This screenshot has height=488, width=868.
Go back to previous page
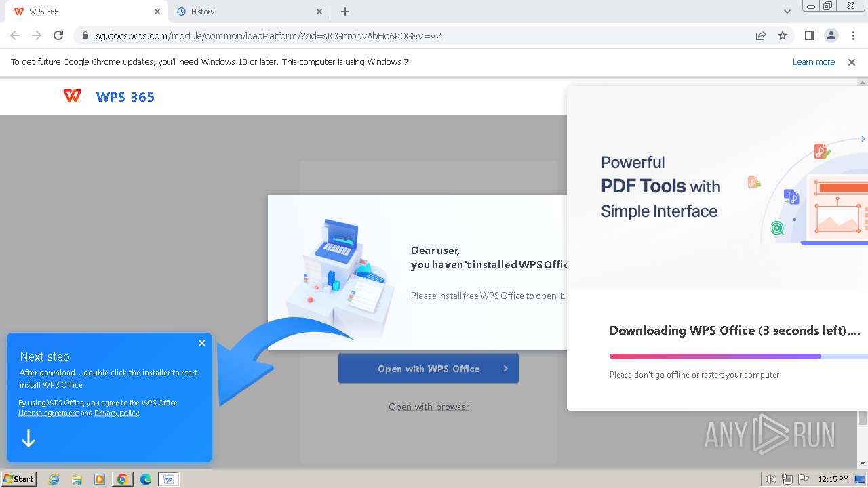(15, 35)
